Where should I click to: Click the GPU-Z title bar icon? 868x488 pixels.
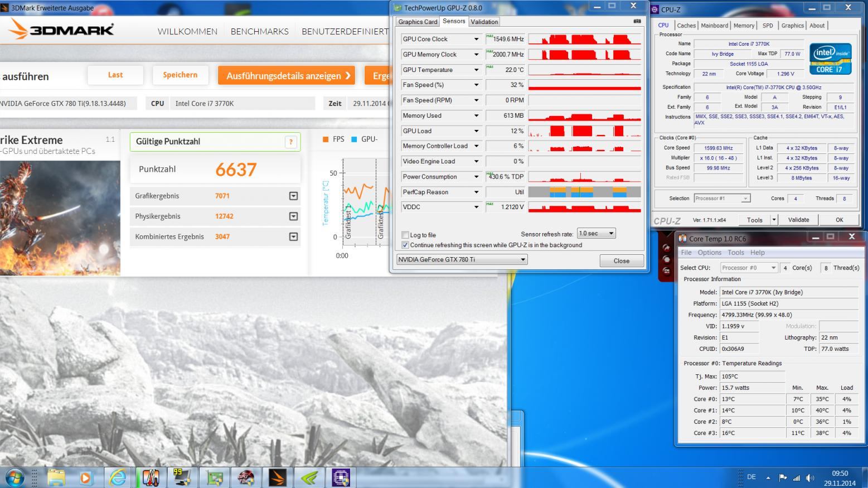[x=397, y=8]
